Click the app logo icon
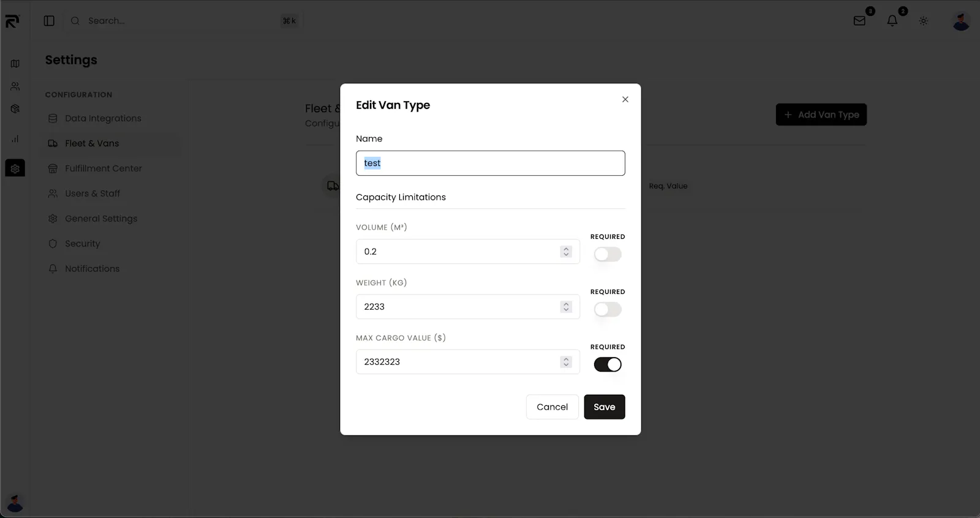 pos(12,21)
